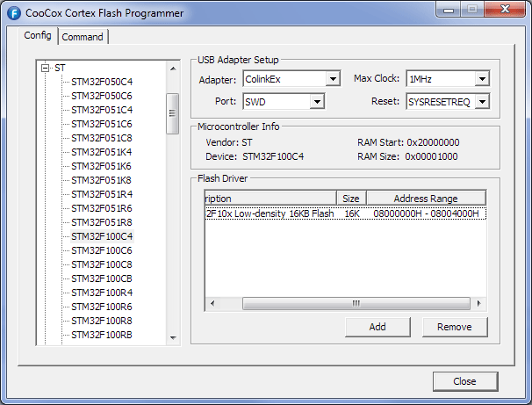The height and width of the screenshot is (405, 532).
Task: Click the device tree vertical scrollbar thumb
Action: [173, 113]
